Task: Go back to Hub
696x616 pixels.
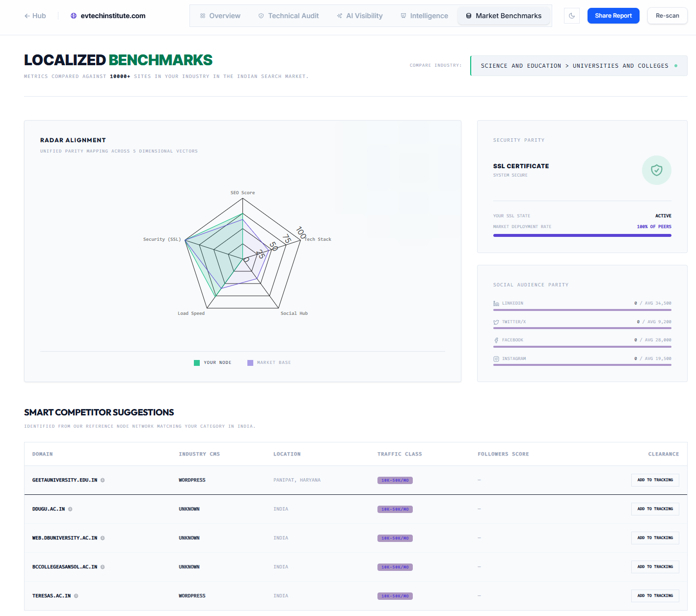Action: click(x=35, y=16)
